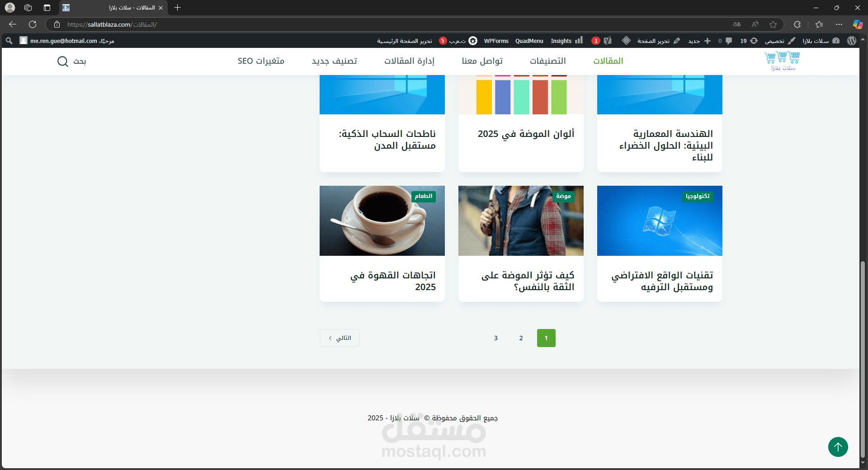The height and width of the screenshot is (470, 868).
Task: Click the fashion vest article thumbnail
Action: [521, 221]
